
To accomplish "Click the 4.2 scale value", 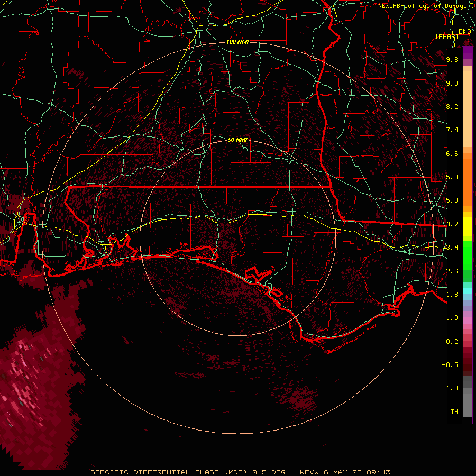I will click(x=452, y=224).
